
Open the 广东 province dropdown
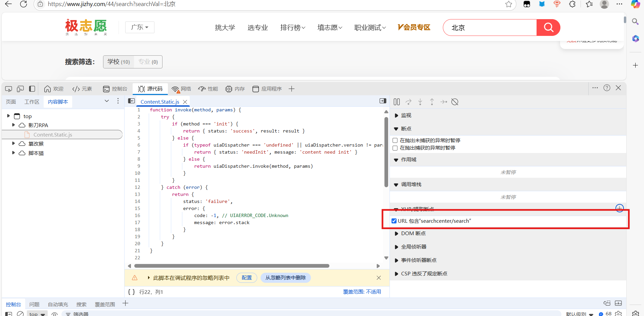[x=140, y=27]
